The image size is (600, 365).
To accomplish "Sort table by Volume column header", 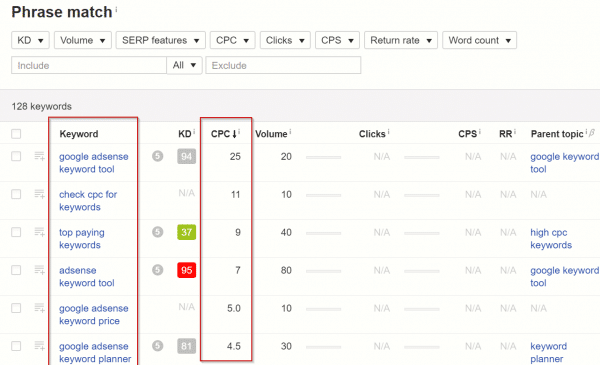I will point(271,134).
